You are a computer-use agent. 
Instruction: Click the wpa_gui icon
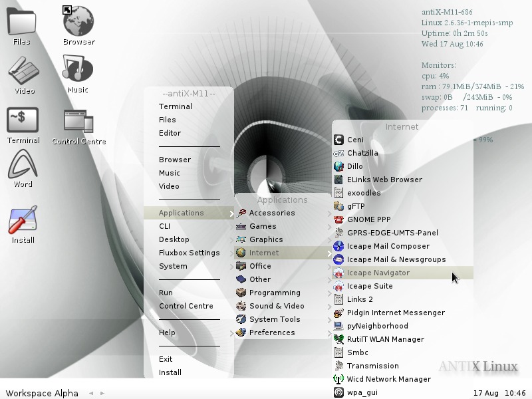(x=338, y=392)
